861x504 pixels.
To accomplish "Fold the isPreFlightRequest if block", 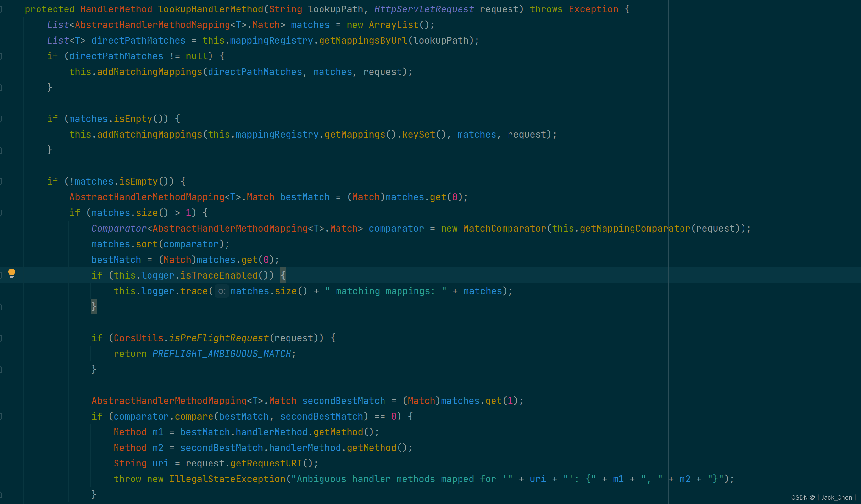I will (x=1, y=338).
